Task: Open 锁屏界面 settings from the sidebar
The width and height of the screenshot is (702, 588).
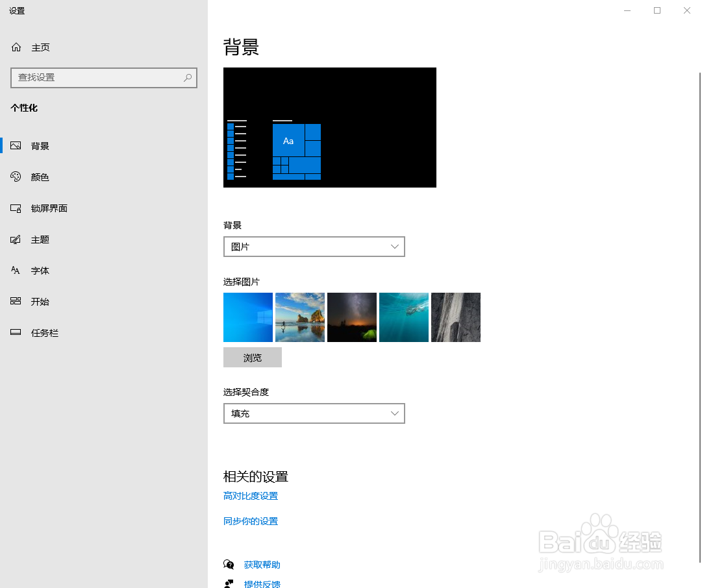Action: 16,208
